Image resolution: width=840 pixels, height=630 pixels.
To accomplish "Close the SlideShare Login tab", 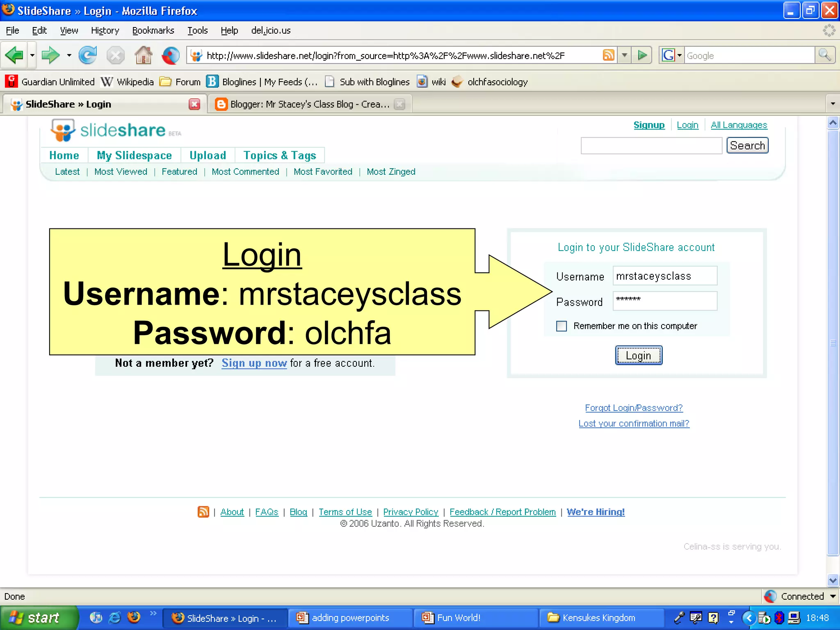I will [x=194, y=104].
